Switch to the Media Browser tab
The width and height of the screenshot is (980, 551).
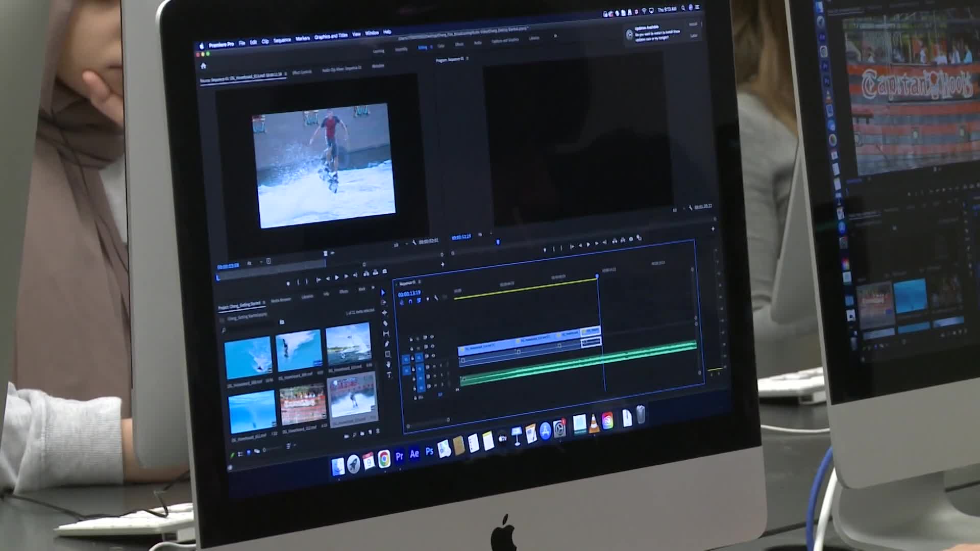281,300
